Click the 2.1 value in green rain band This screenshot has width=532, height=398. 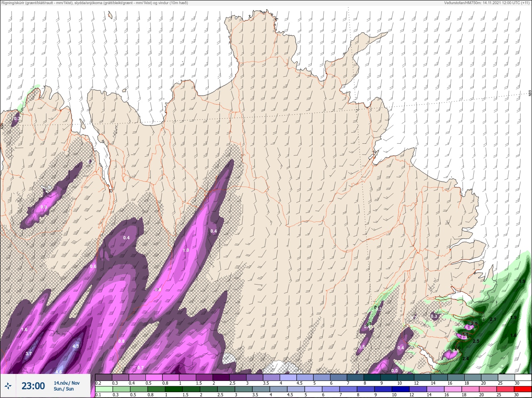(493, 319)
